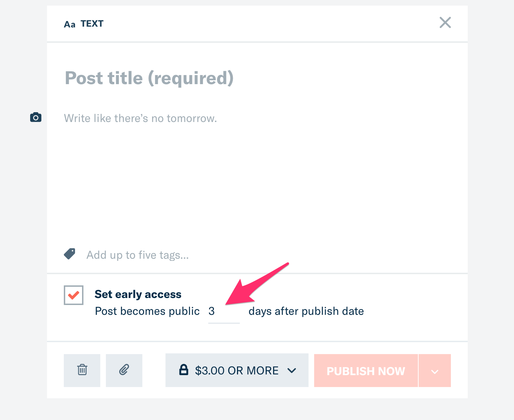Click the days number field showing 3
Screen dimensions: 514x420
[x=224, y=311]
